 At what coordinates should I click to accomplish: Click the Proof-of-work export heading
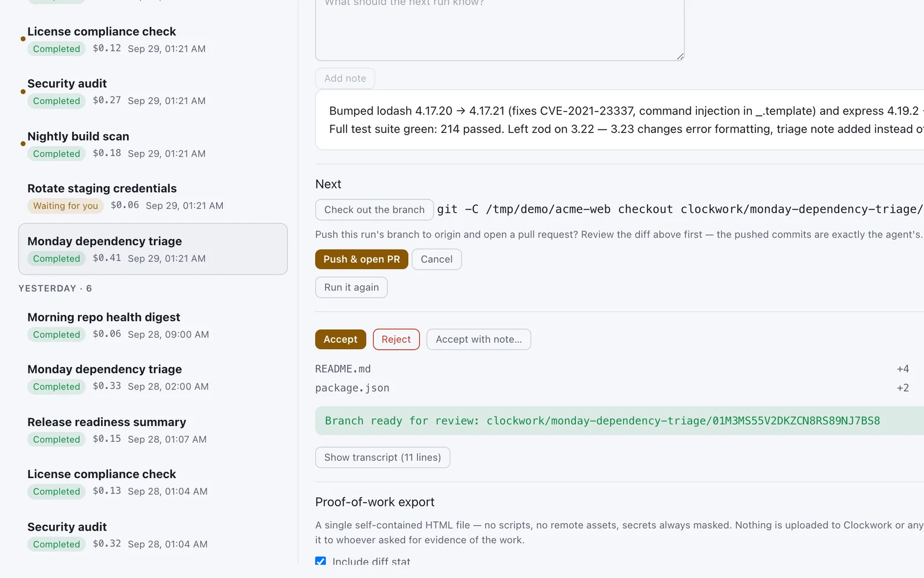(x=375, y=502)
